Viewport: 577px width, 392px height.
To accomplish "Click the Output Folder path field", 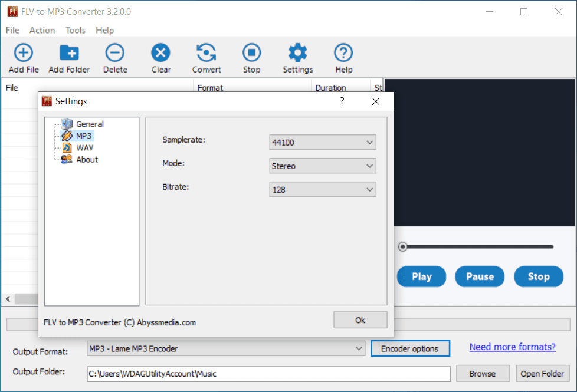I will tap(268, 374).
